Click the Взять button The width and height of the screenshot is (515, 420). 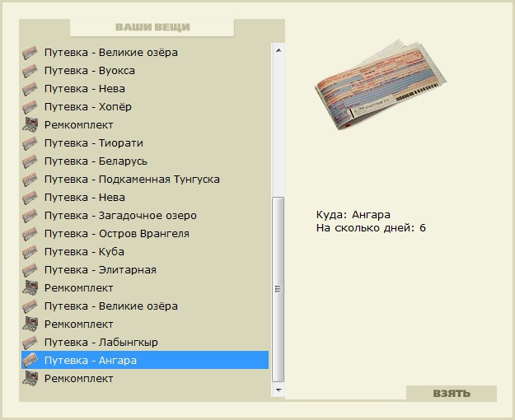point(452,393)
